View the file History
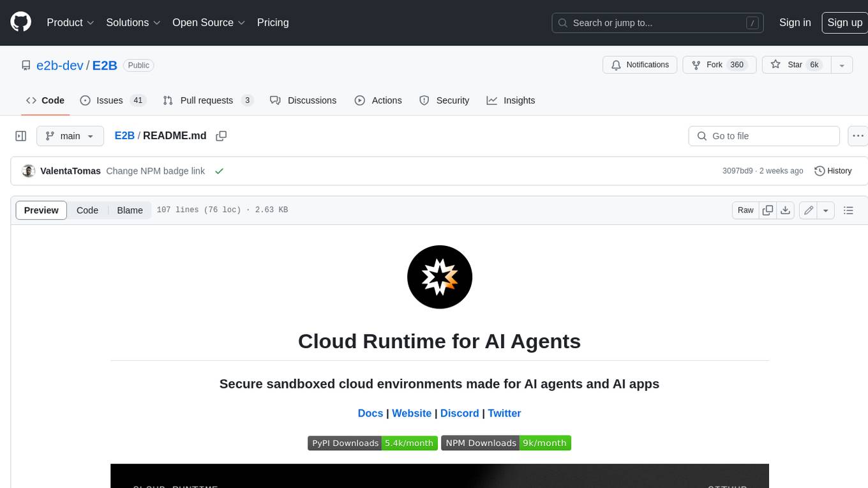The height and width of the screenshot is (488, 868). point(833,171)
